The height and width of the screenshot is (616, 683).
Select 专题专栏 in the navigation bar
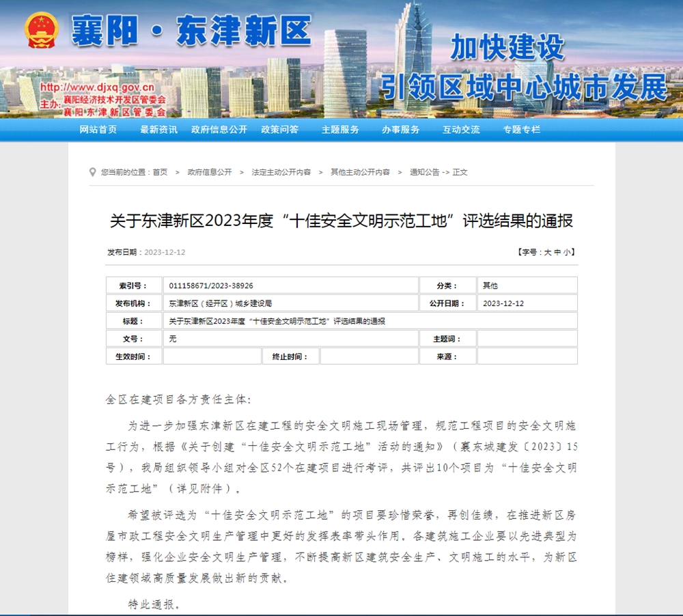(x=521, y=130)
